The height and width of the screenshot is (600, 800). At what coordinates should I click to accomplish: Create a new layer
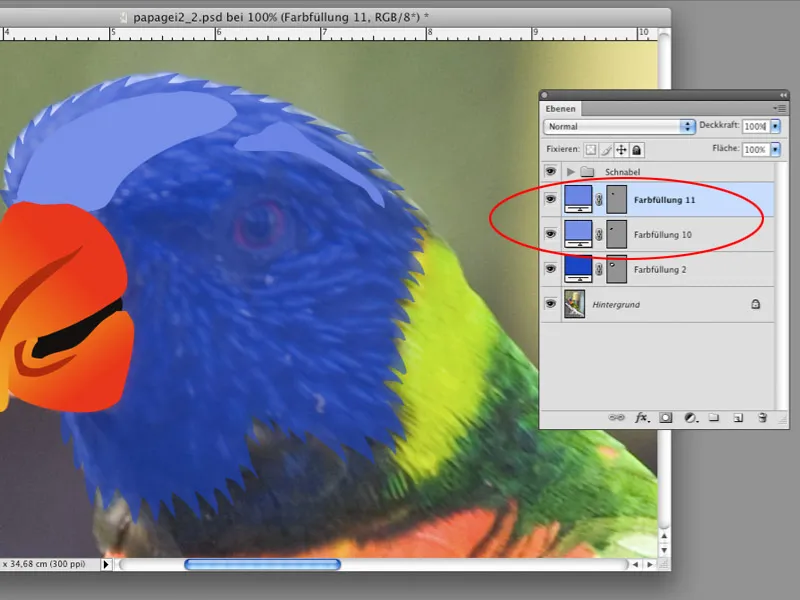click(x=737, y=417)
